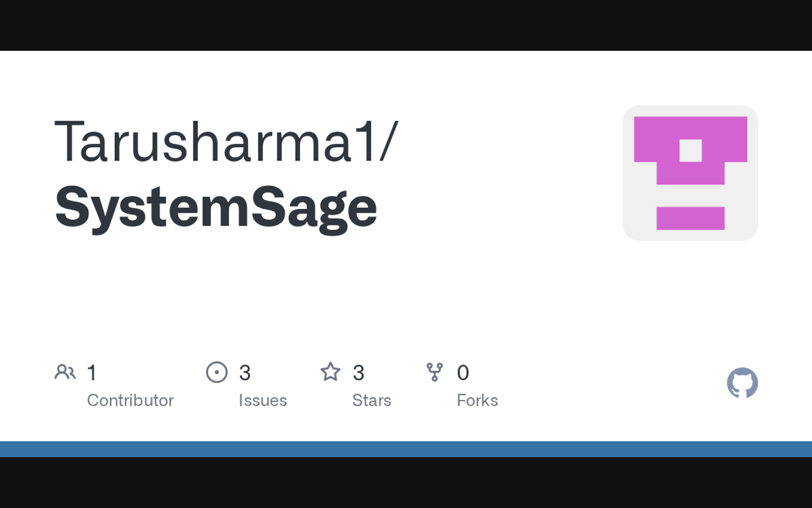Select the Forks label

477,400
